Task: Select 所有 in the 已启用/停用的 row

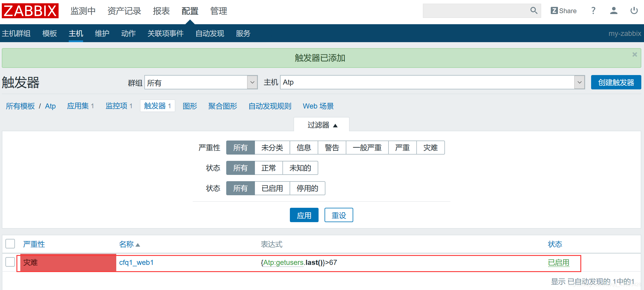Action: point(241,188)
